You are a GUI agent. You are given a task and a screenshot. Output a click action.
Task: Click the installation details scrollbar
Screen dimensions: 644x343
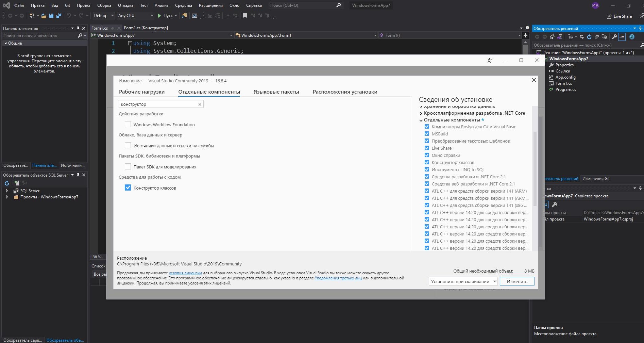(535, 168)
